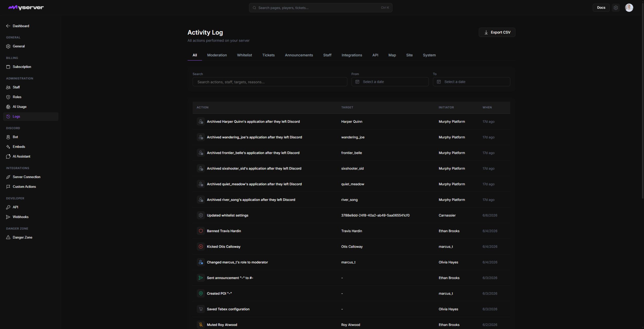Viewport: 644px width, 329px height.
Task: Select the Integrations tab
Action: [x=352, y=55]
